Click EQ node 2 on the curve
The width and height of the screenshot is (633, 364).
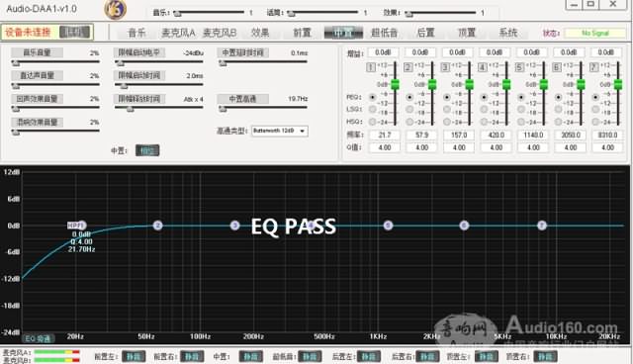[158, 226]
